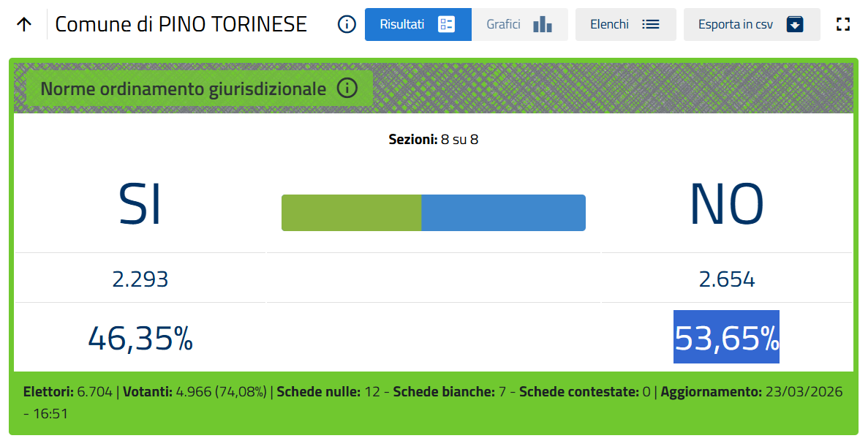This screenshot has width=868, height=441.
Task: Click the highlighted 53,65% NO percentage
Action: [x=726, y=337]
